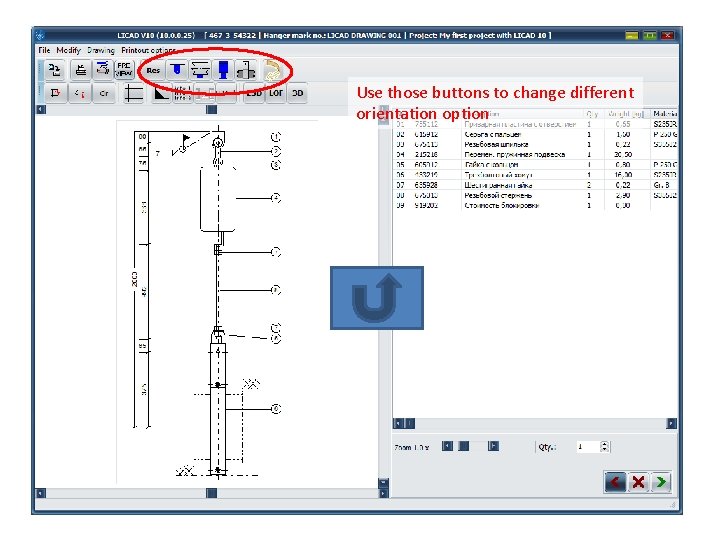The image size is (720, 540).
Task: Click the Material column header
Action: 665,113
